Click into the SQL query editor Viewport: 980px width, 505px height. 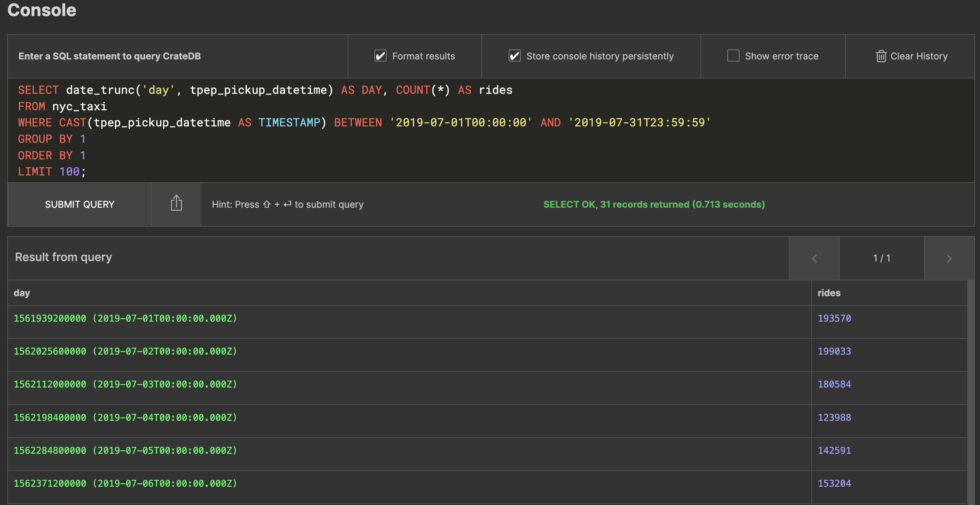click(491, 130)
